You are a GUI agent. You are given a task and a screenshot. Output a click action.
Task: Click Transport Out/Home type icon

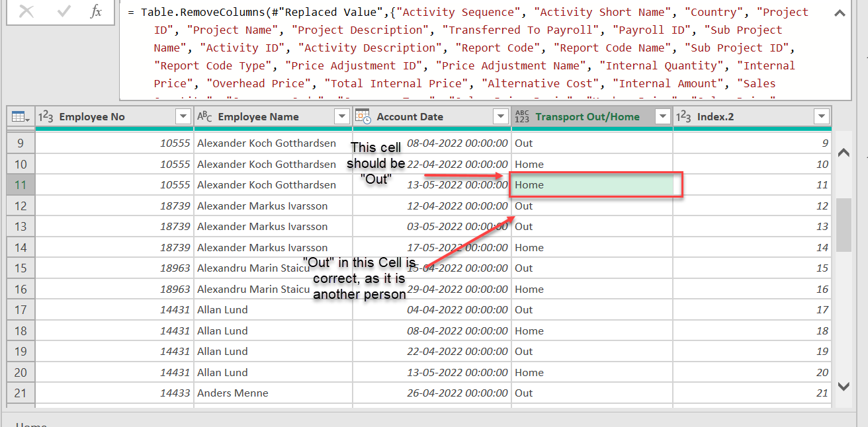[522, 116]
